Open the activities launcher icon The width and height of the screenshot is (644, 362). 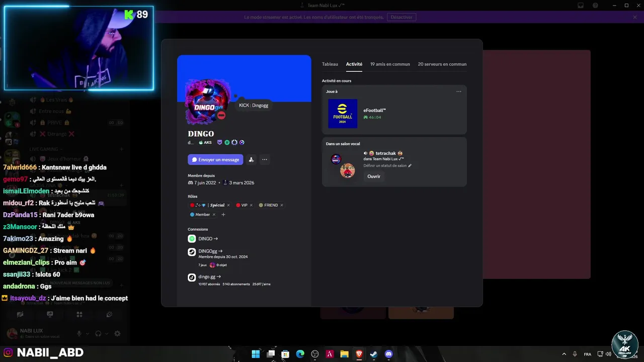[79, 314]
